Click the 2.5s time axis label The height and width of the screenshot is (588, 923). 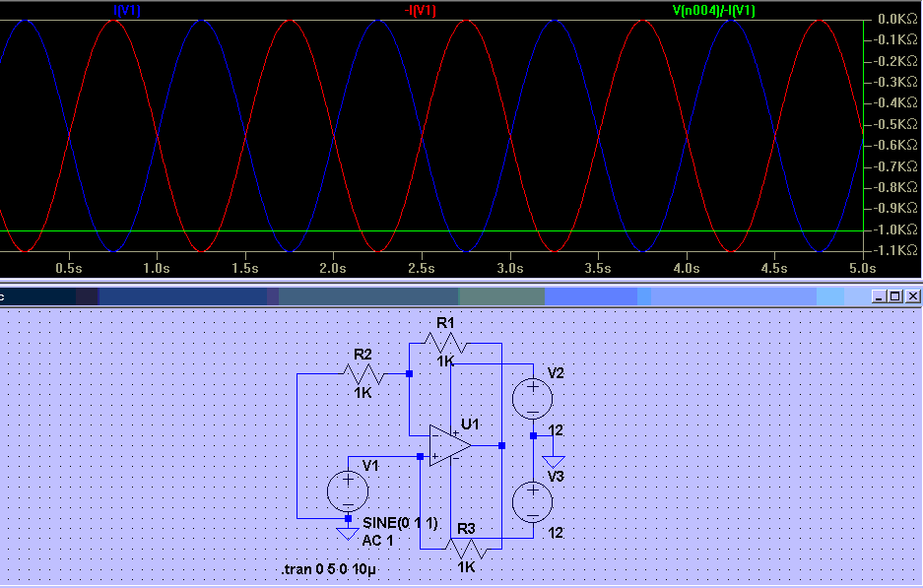[422, 269]
